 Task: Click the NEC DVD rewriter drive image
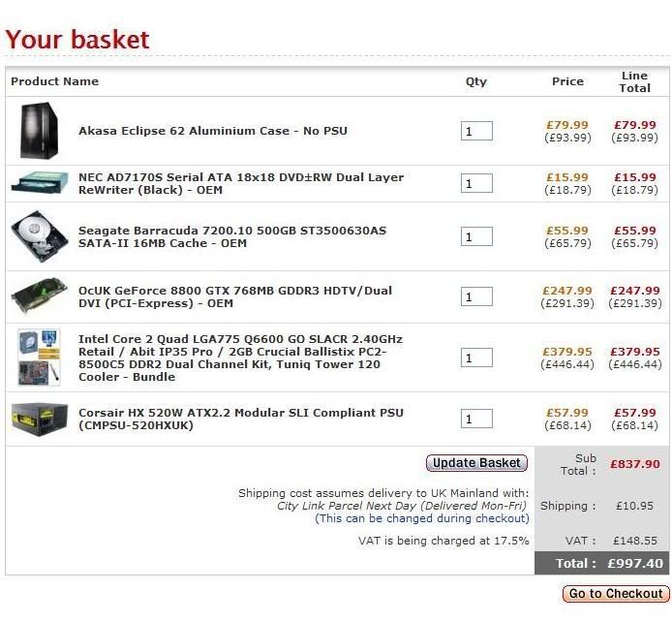(x=40, y=183)
